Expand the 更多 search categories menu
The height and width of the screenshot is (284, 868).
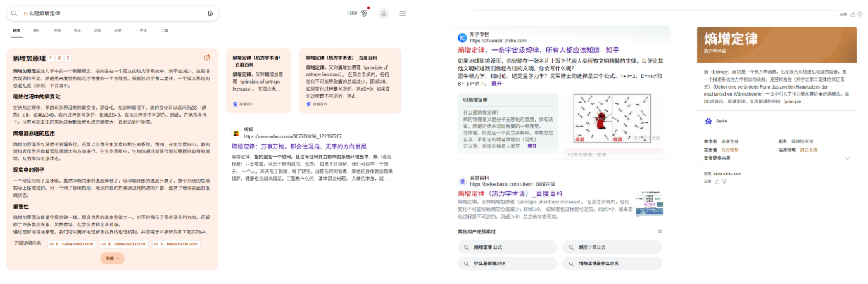(x=141, y=31)
